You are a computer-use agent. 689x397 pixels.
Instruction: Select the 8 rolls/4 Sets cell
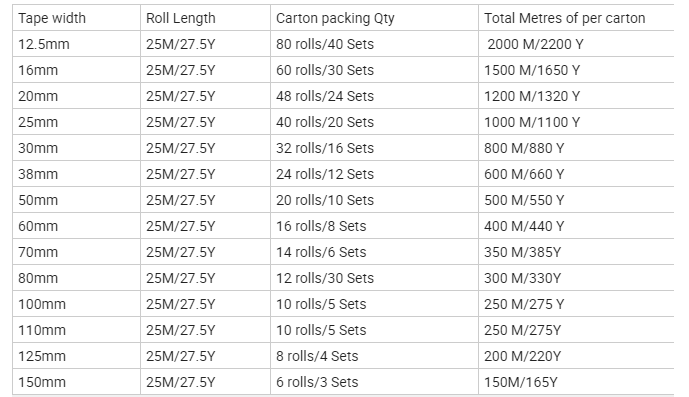coord(374,355)
